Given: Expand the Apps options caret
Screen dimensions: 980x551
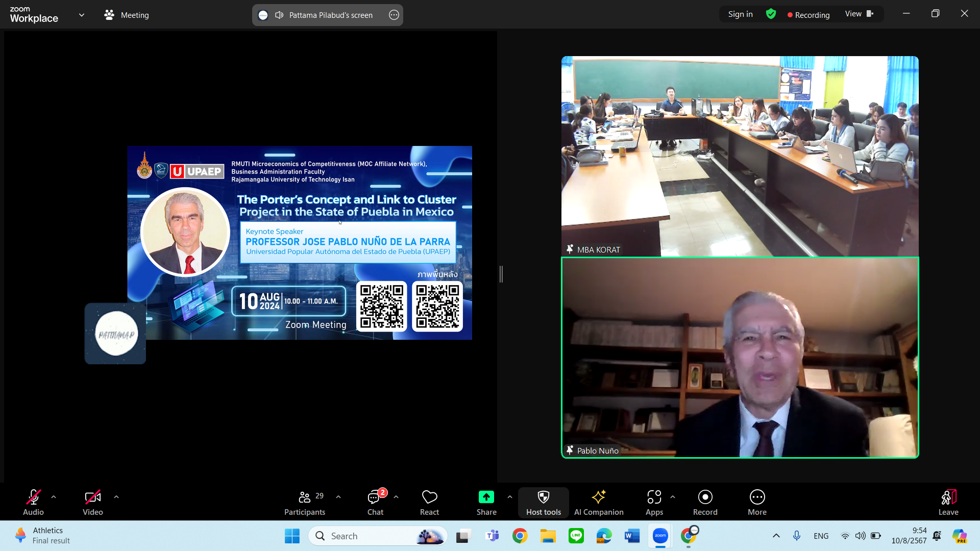Looking at the screenshot, I should pyautogui.click(x=673, y=497).
